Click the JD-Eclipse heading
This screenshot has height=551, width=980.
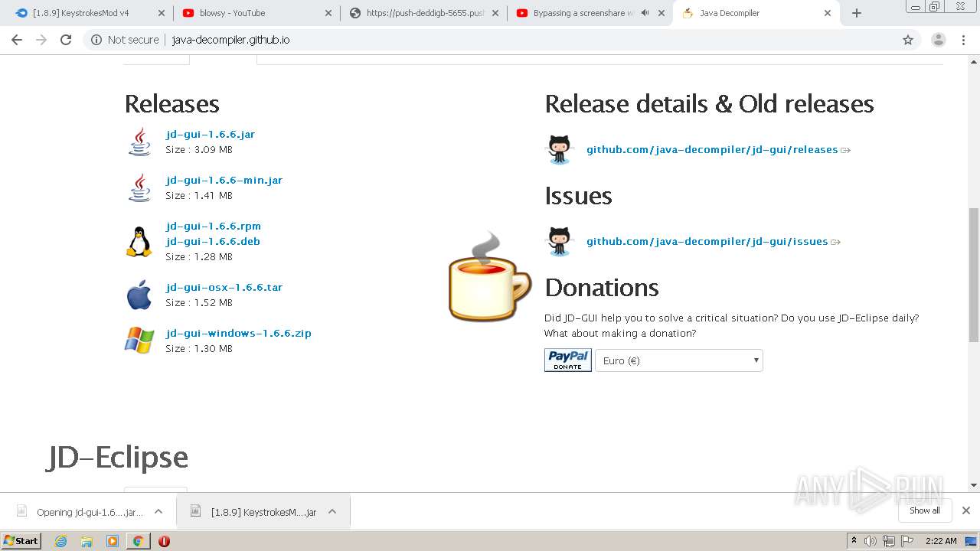(x=117, y=458)
